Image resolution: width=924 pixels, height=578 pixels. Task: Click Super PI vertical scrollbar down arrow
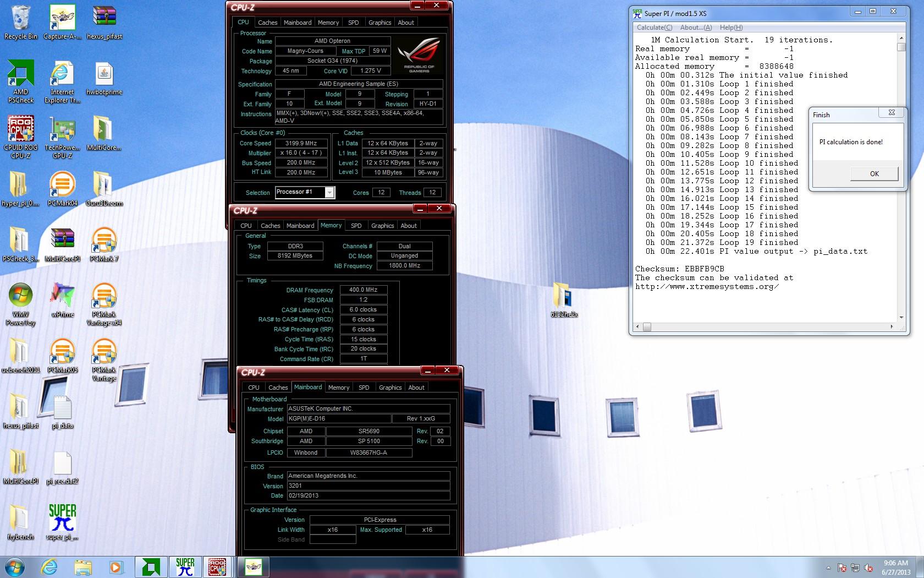pyautogui.click(x=901, y=317)
